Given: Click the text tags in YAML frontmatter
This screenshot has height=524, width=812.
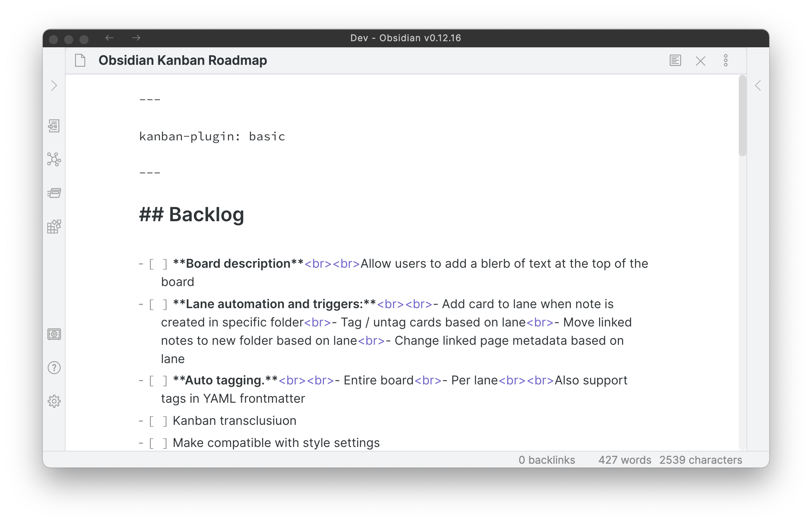Looking at the screenshot, I should click(x=233, y=399).
